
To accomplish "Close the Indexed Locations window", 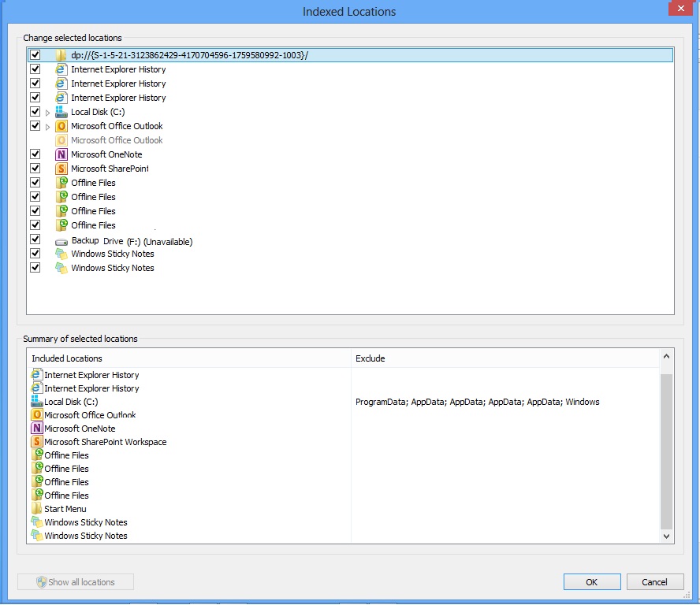I will [681, 8].
